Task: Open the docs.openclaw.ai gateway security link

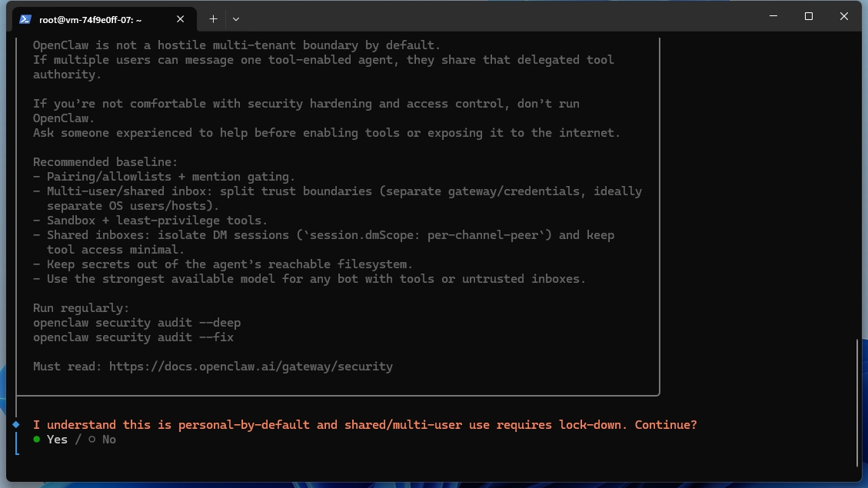Action: [251, 367]
